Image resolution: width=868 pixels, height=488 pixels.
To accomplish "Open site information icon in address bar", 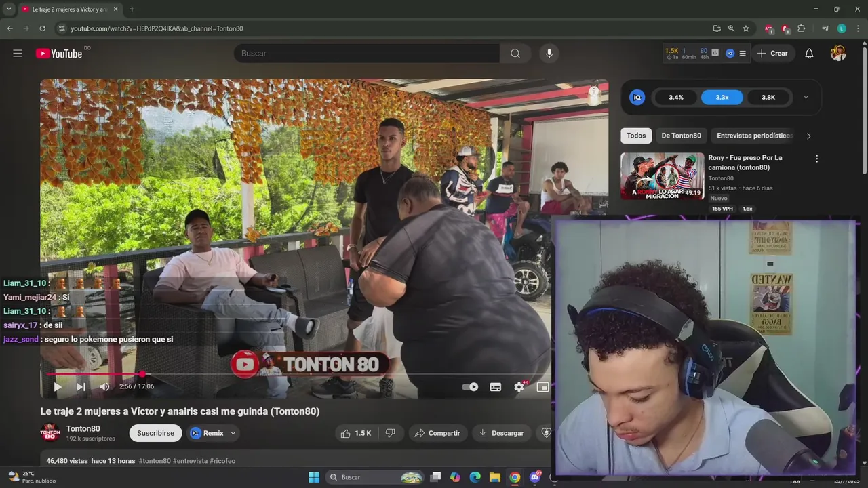I will point(61,28).
